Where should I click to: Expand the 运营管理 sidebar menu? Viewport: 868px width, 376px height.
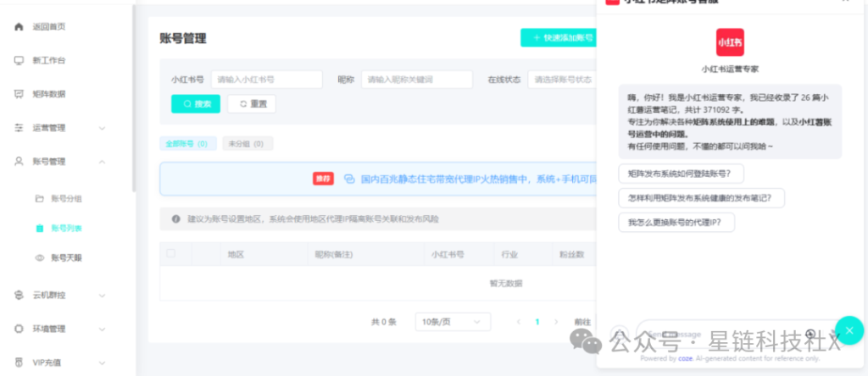click(x=102, y=128)
